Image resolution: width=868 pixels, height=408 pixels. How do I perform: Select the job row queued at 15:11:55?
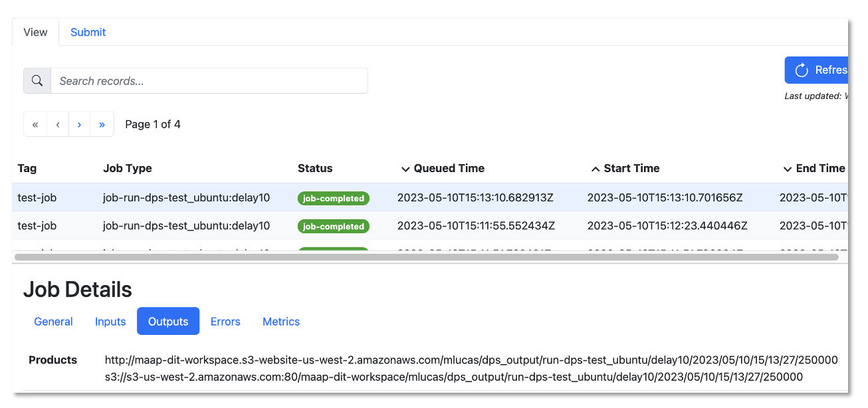point(430,226)
